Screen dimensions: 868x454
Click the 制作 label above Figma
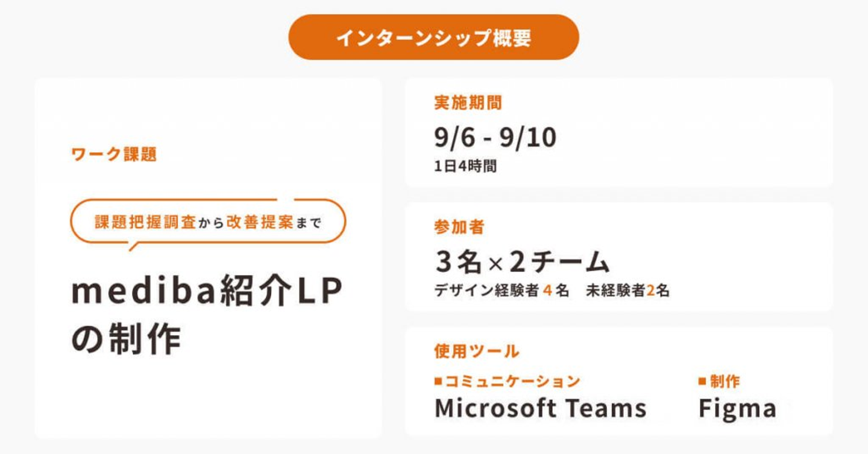coord(725,381)
